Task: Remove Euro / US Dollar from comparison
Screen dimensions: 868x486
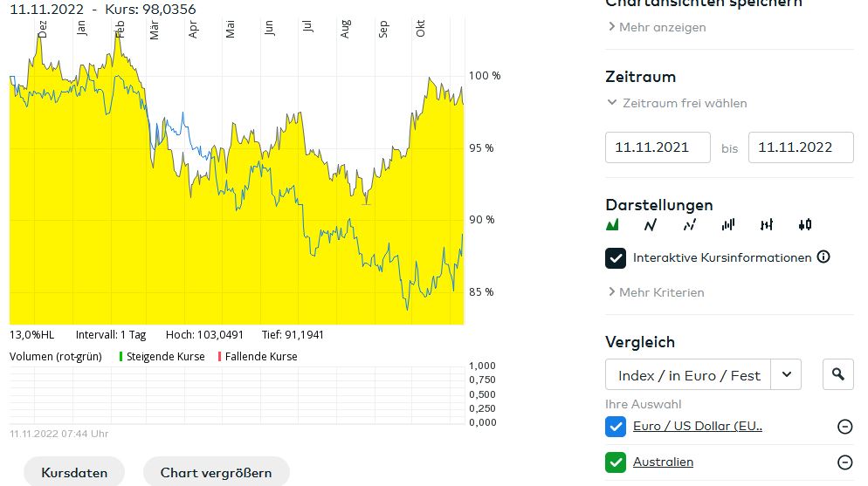Action: pos(844,427)
